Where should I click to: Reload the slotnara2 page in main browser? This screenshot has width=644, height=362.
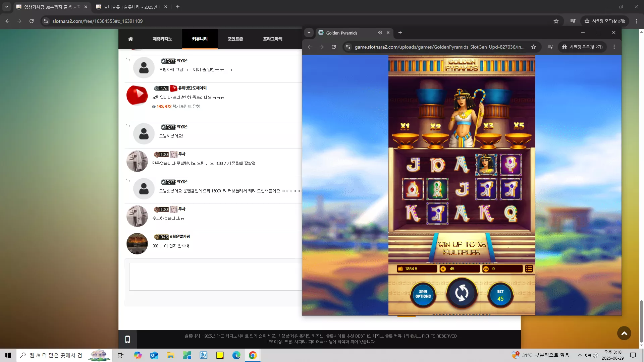point(32,21)
